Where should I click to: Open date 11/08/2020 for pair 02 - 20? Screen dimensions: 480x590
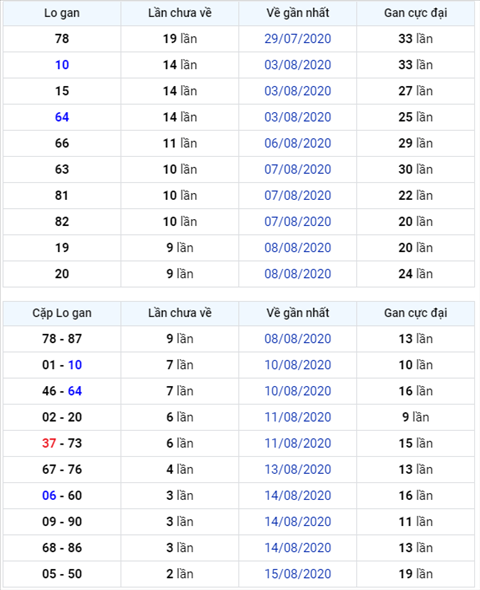tap(298, 417)
